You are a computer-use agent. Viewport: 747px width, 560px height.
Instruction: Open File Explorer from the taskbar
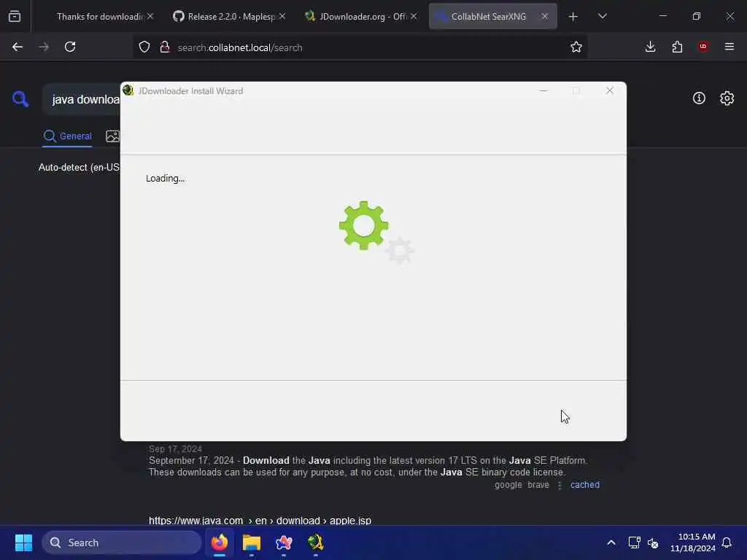[x=252, y=542]
